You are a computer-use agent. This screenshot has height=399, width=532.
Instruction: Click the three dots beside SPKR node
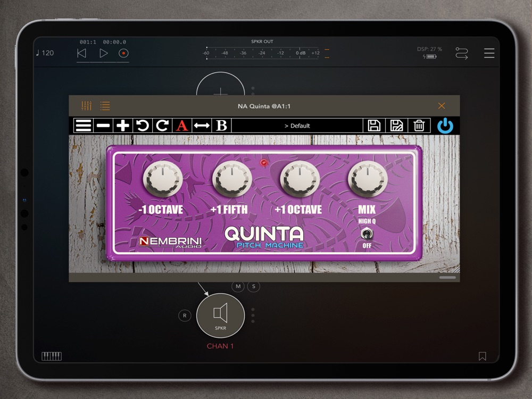pyautogui.click(x=253, y=315)
